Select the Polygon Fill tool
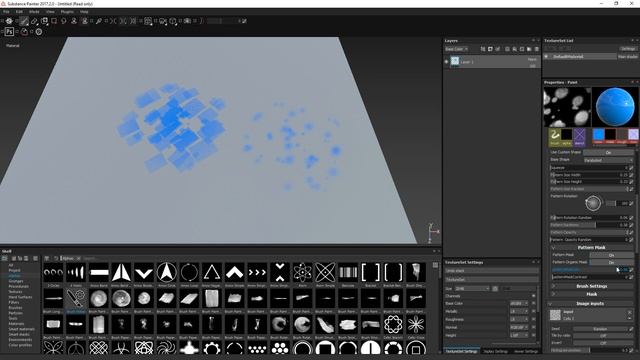The image size is (640, 360). coord(54,21)
